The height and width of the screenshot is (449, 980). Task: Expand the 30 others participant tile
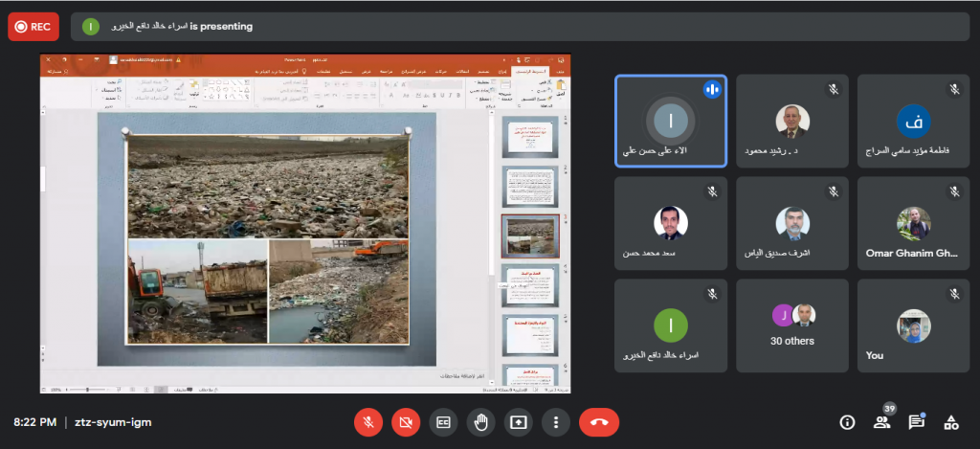point(791,325)
